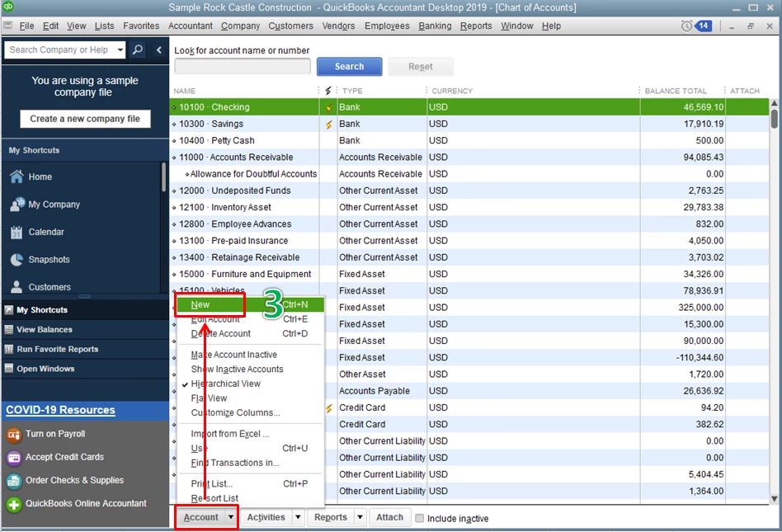Click the NAME column header

point(185,91)
